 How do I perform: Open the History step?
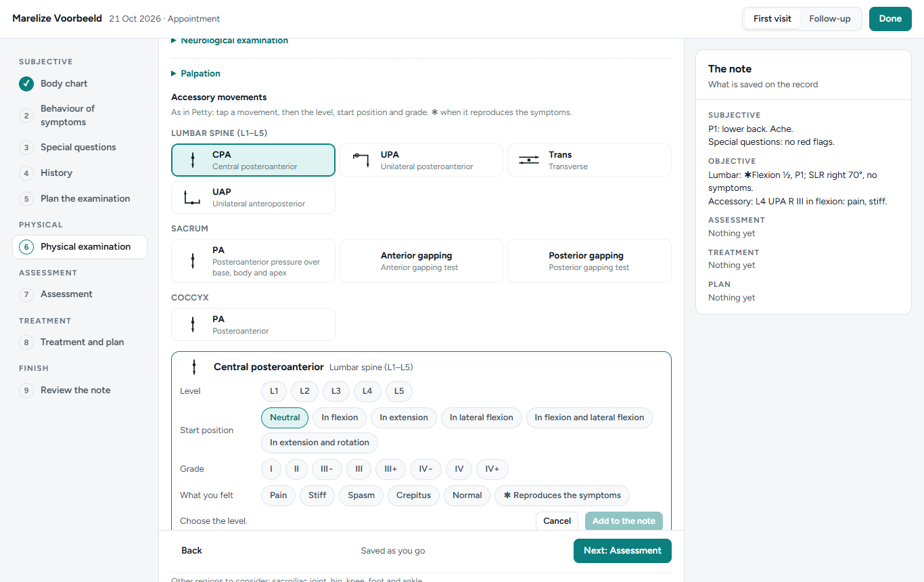pyautogui.click(x=80, y=173)
